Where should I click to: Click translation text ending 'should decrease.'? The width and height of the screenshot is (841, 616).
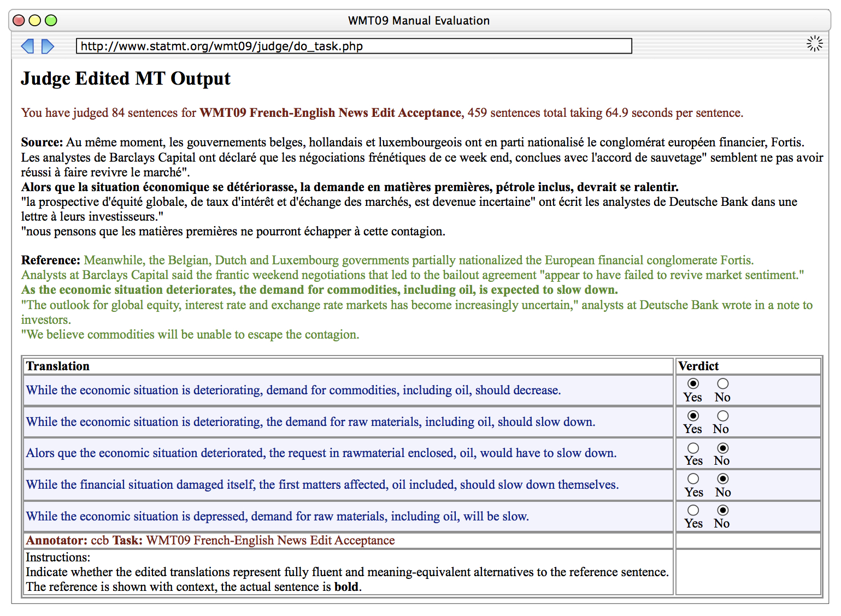(293, 390)
